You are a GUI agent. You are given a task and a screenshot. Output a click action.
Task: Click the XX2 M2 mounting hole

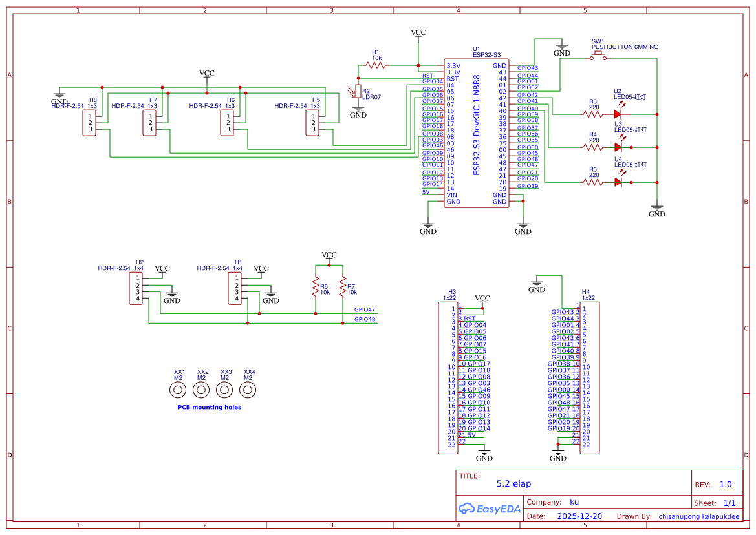tap(201, 390)
